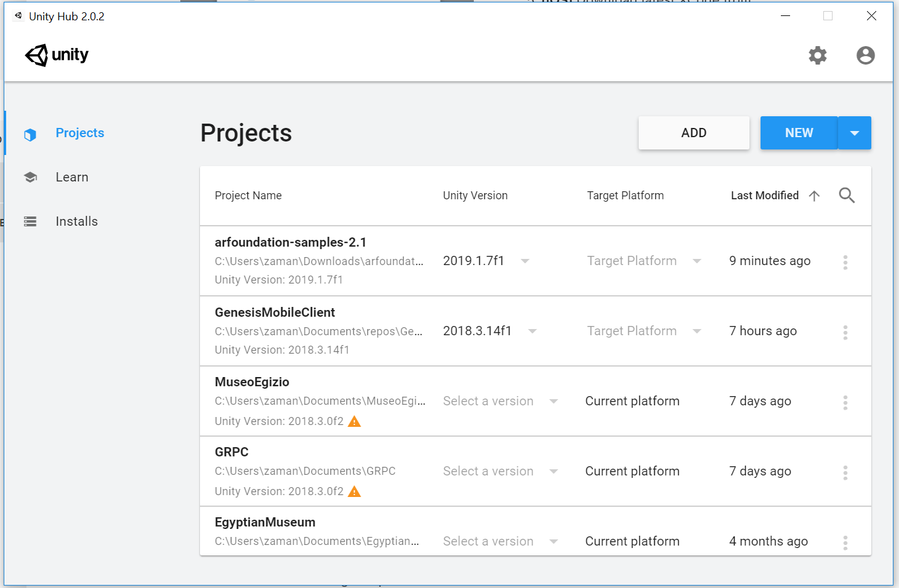This screenshot has width=899, height=588.
Task: Click the '7 hours ago' modified time
Action: click(x=763, y=331)
